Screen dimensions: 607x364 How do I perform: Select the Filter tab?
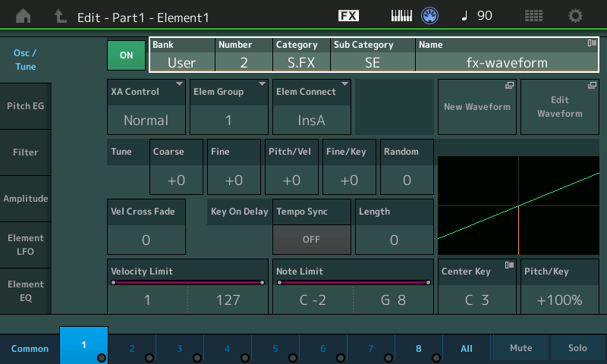[x=26, y=152]
